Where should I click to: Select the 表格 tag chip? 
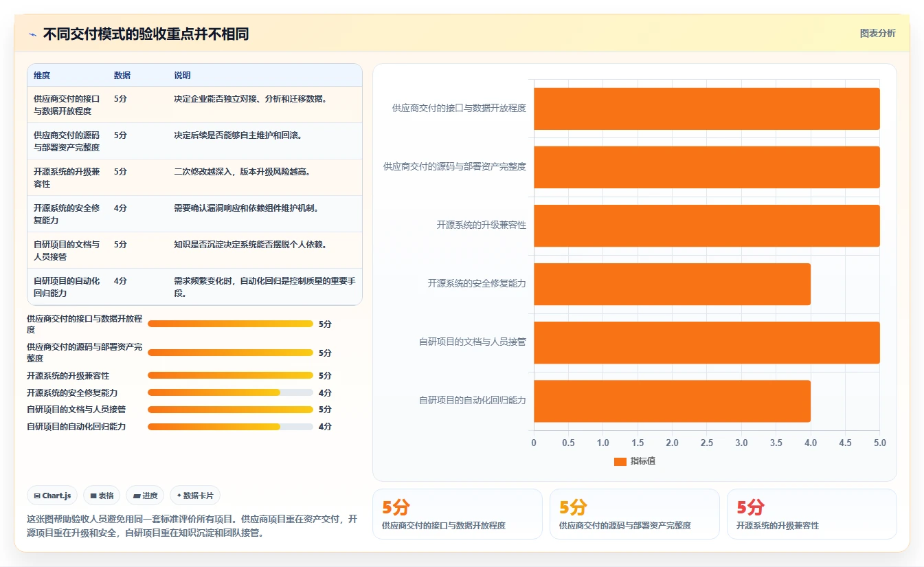102,496
